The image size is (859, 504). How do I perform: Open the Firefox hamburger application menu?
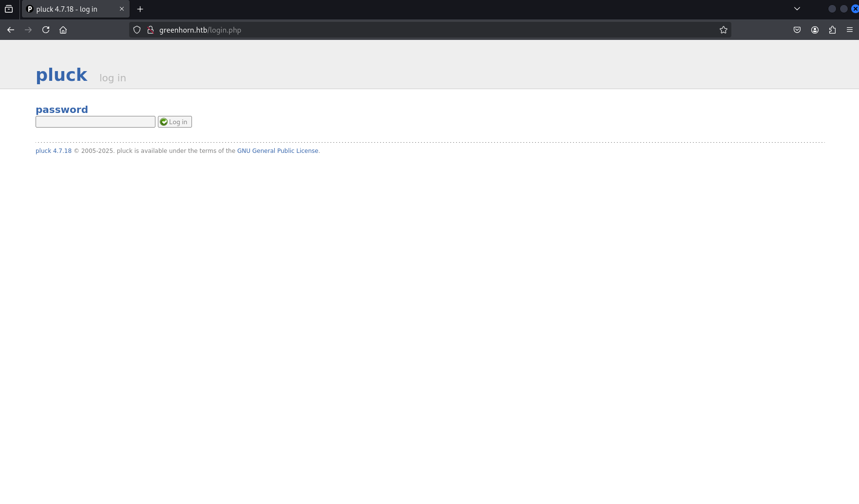coord(850,30)
